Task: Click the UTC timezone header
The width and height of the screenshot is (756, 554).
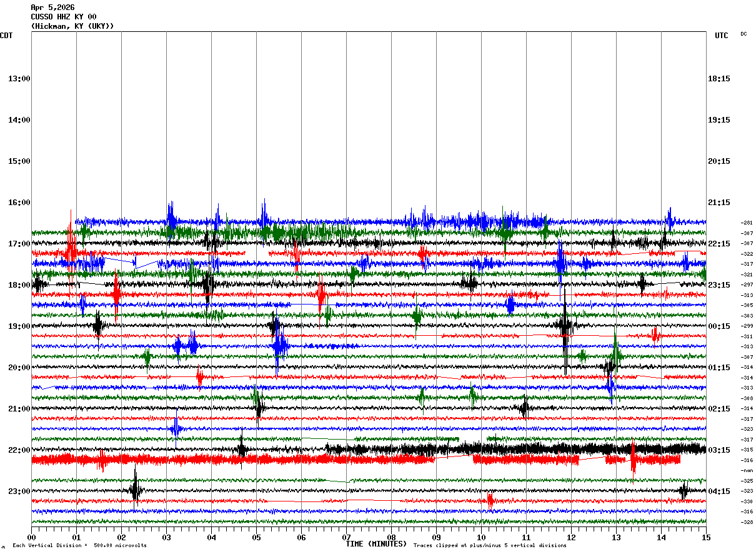Action: click(x=721, y=36)
